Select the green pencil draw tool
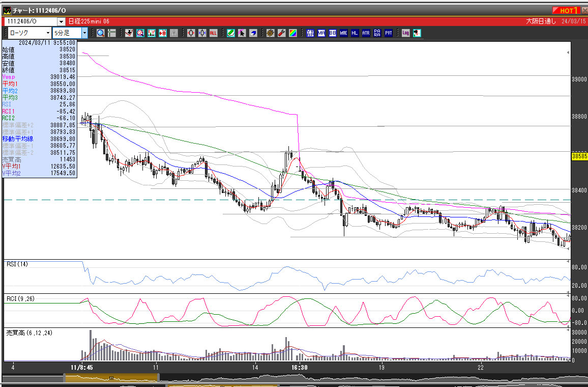 (230, 33)
